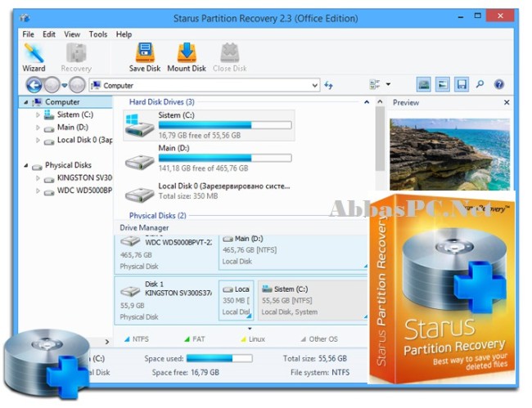The image size is (532, 408).
Task: Select the Local Disk 0 drive icon in list
Action: click(x=139, y=195)
